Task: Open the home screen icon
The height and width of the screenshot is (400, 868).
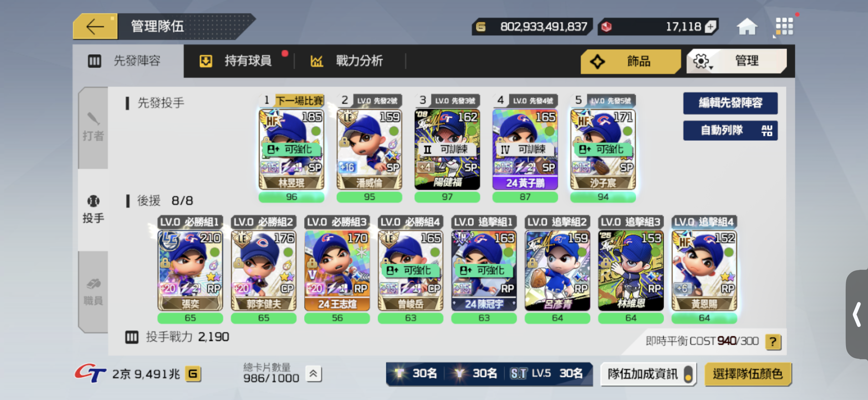Action: point(747,27)
